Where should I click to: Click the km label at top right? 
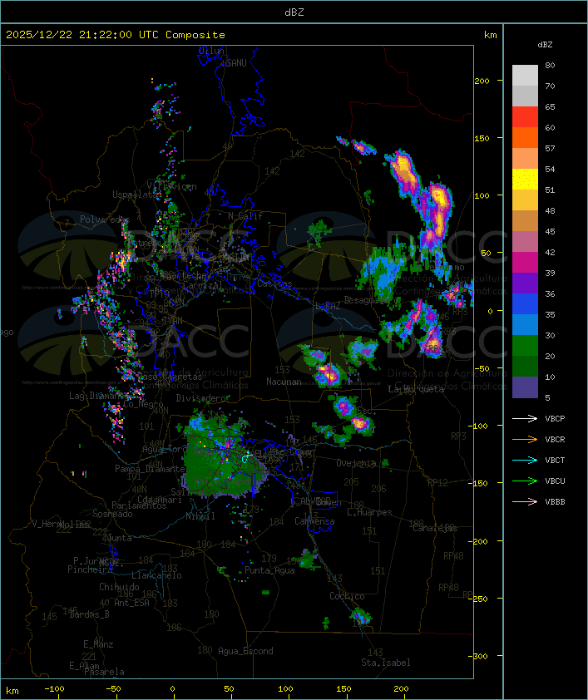pyautogui.click(x=490, y=35)
